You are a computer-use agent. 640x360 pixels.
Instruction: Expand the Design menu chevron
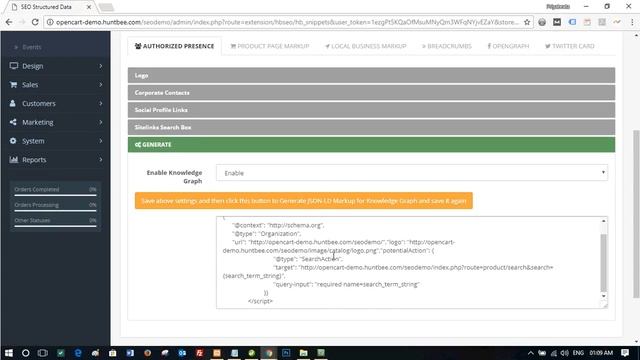[101, 66]
